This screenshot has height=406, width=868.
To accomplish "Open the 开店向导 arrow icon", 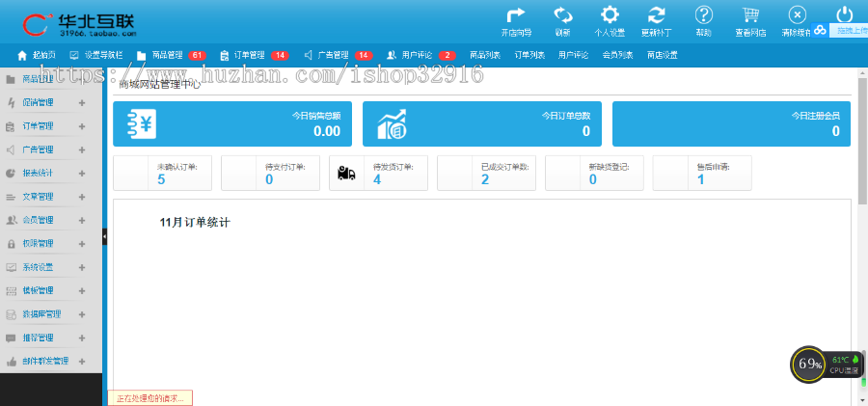I will pyautogui.click(x=516, y=15).
